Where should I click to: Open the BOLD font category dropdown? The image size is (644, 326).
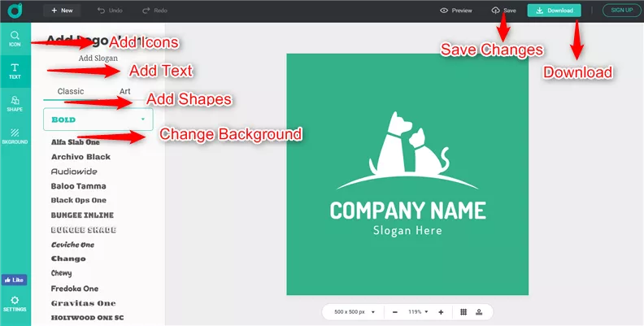(98, 120)
